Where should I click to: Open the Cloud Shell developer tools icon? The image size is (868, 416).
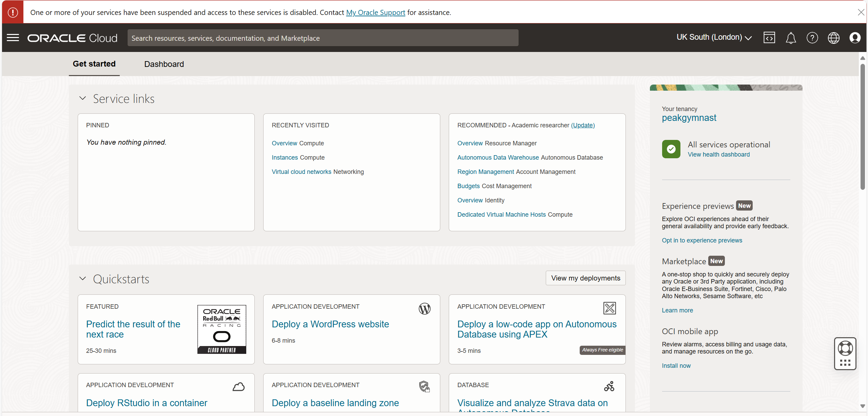coord(769,38)
